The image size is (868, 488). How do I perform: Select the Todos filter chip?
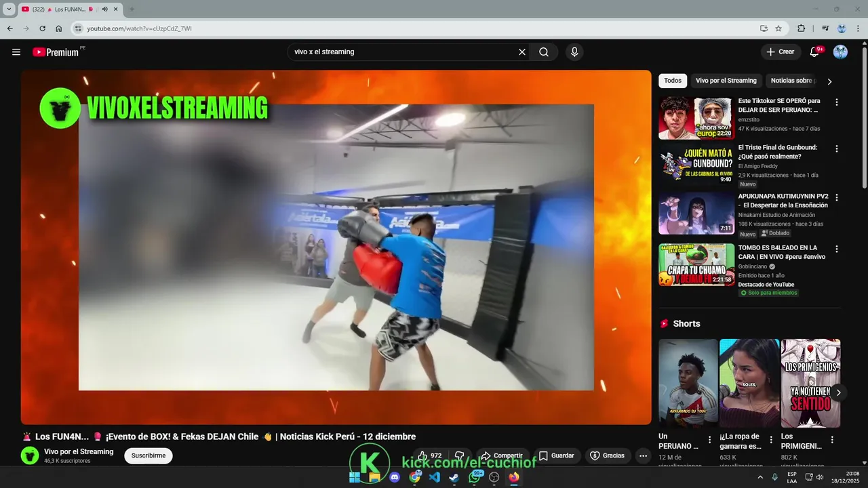pyautogui.click(x=673, y=81)
